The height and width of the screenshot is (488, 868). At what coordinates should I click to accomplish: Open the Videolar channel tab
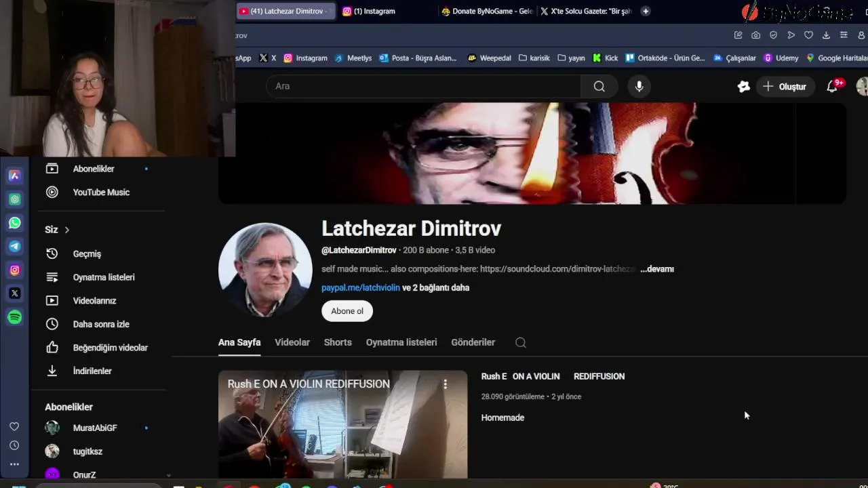point(292,342)
